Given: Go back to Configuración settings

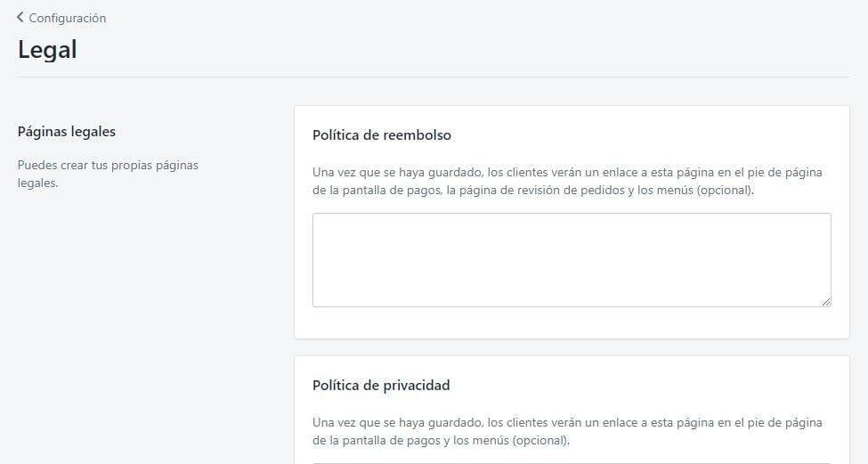Looking at the screenshot, I should [67, 18].
